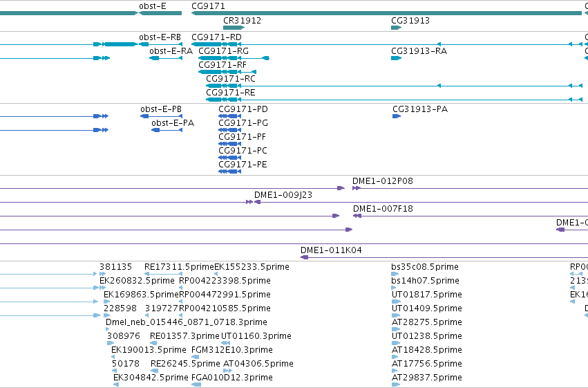This screenshot has height=388, width=588.
Task: Select EST EK155233.5prime
Action: click(252, 267)
